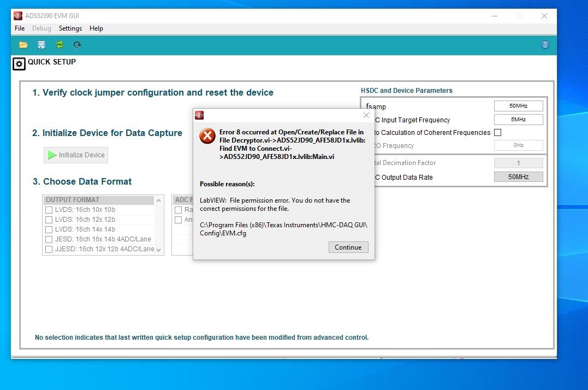
Task: Click the EVM.cfg file path text
Action: (x=283, y=229)
